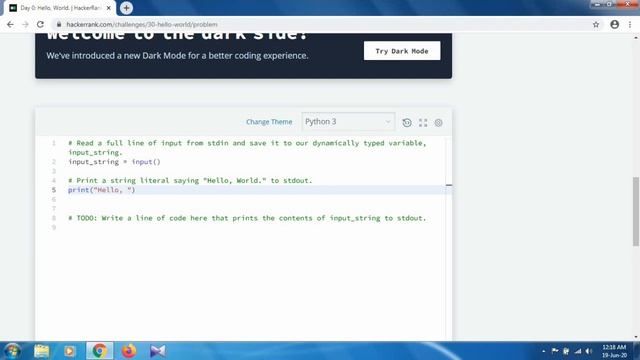640x360 pixels.
Task: Click the network signal tray icon
Action: [578, 351]
